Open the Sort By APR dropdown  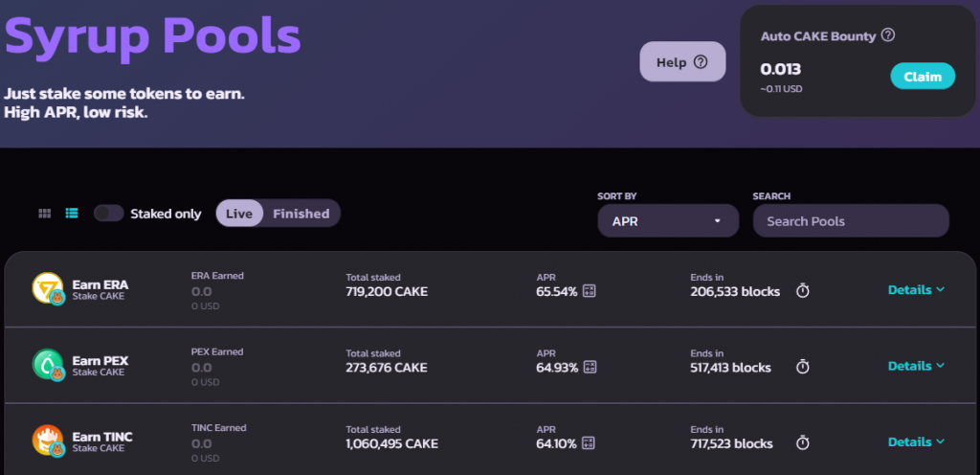668,221
